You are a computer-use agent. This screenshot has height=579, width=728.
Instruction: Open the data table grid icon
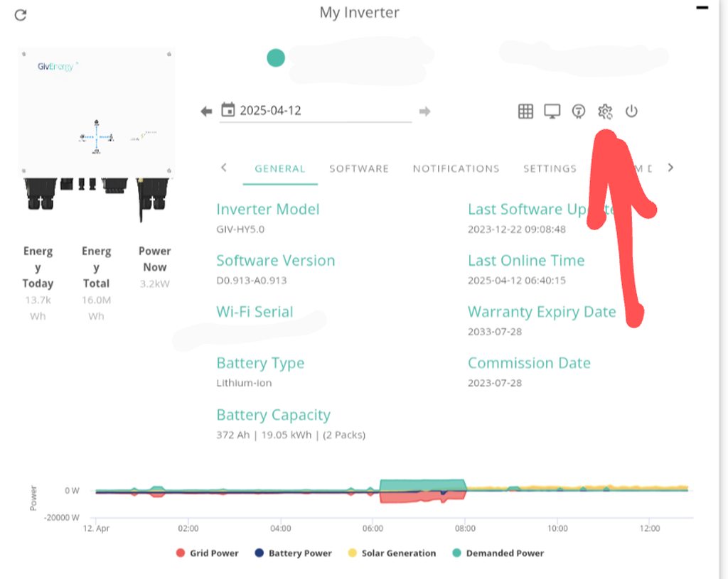point(525,112)
